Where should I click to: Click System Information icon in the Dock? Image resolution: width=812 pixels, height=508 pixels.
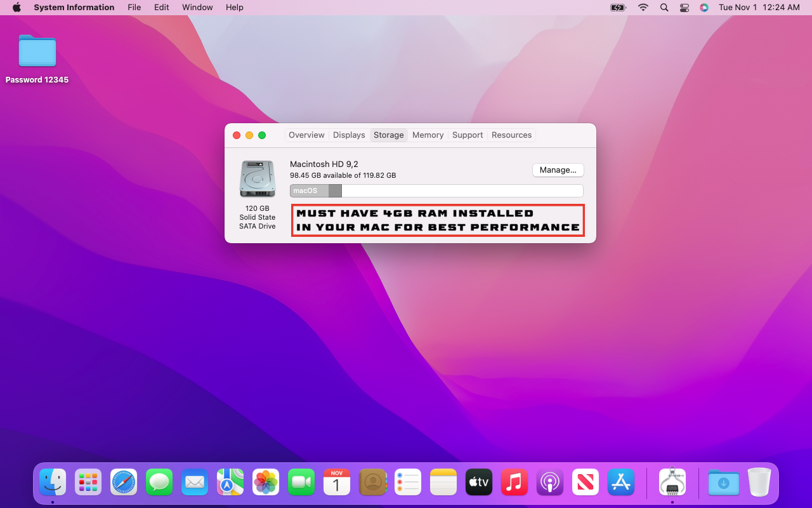[x=672, y=483]
